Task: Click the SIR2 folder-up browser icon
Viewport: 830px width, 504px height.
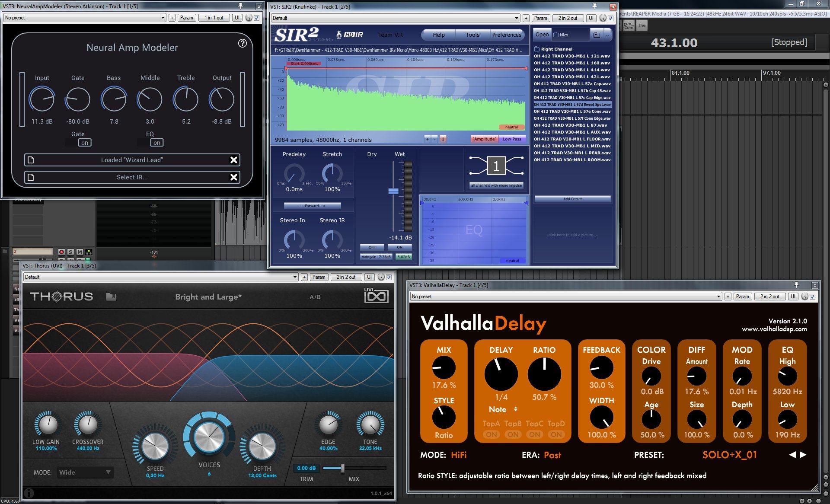Action: 597,35
